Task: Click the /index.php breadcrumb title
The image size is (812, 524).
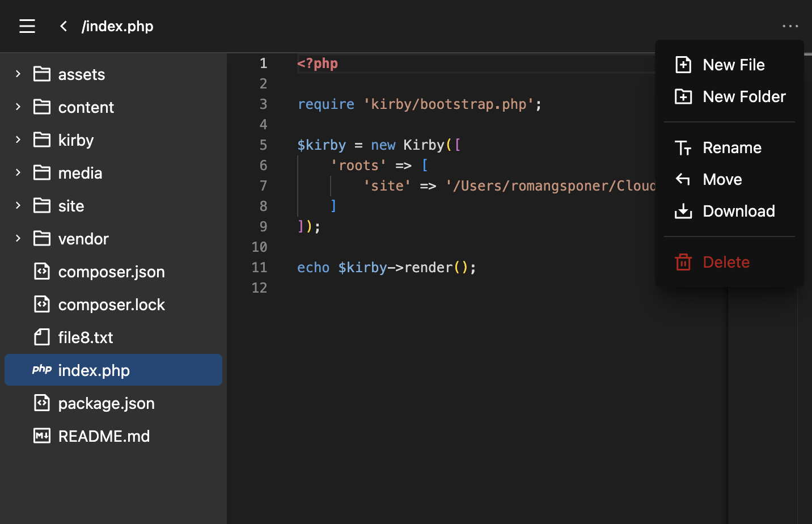Action: [117, 26]
